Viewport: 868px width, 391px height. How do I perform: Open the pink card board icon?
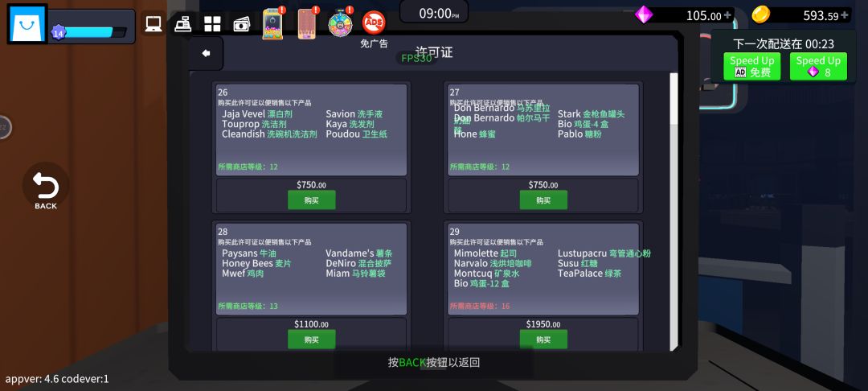tap(307, 24)
